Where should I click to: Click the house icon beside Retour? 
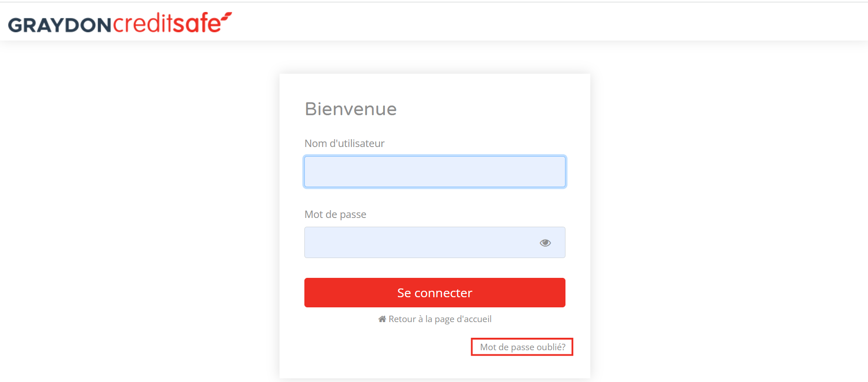pyautogui.click(x=382, y=319)
